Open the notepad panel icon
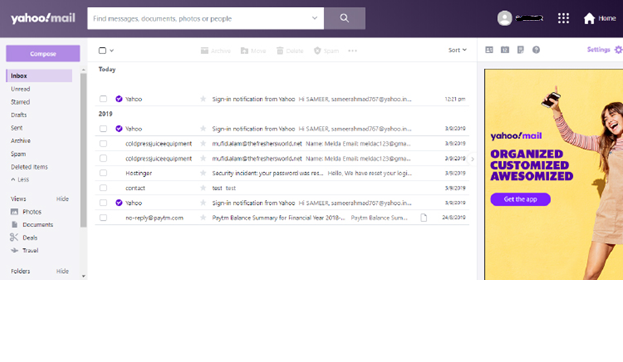This screenshot has height=362, width=623. coord(520,50)
